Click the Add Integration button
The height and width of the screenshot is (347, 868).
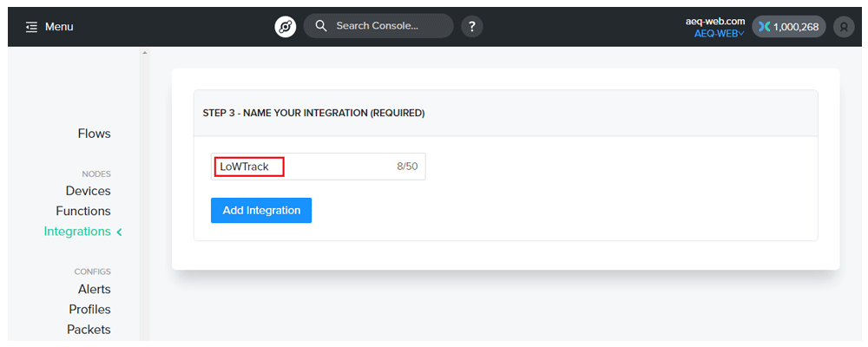pyautogui.click(x=261, y=210)
